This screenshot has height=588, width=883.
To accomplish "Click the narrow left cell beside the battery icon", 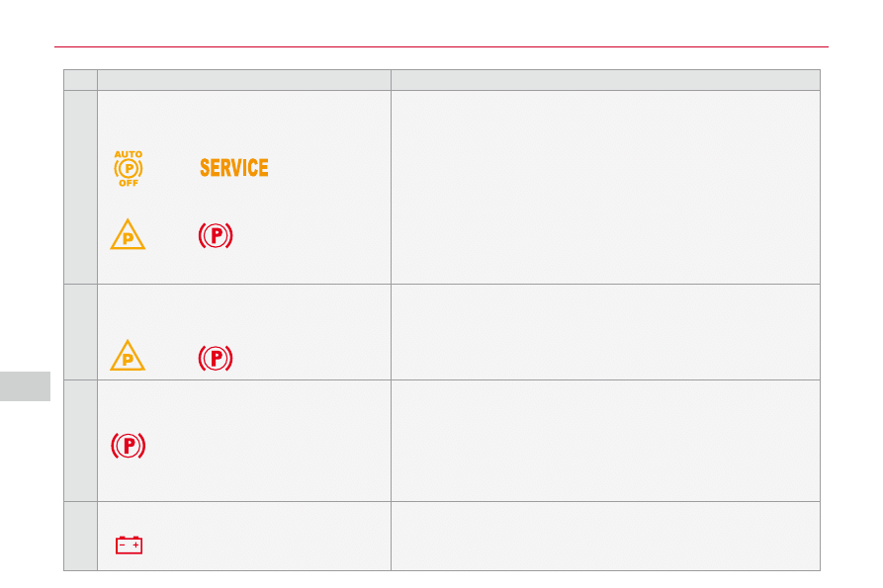I will (80, 536).
